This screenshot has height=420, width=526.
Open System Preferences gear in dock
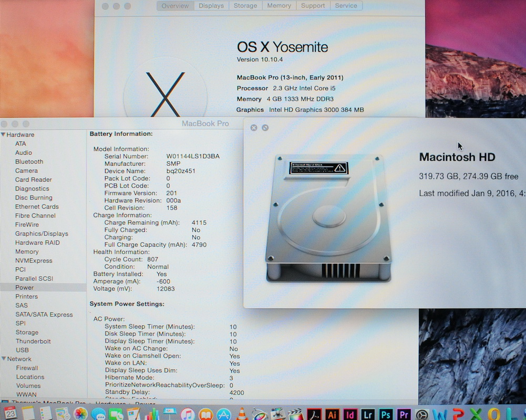[x=422, y=415]
